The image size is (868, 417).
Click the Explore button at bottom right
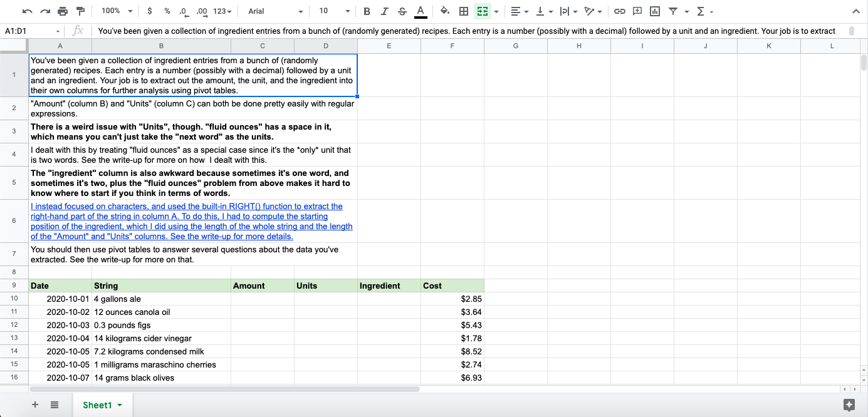[849, 405]
